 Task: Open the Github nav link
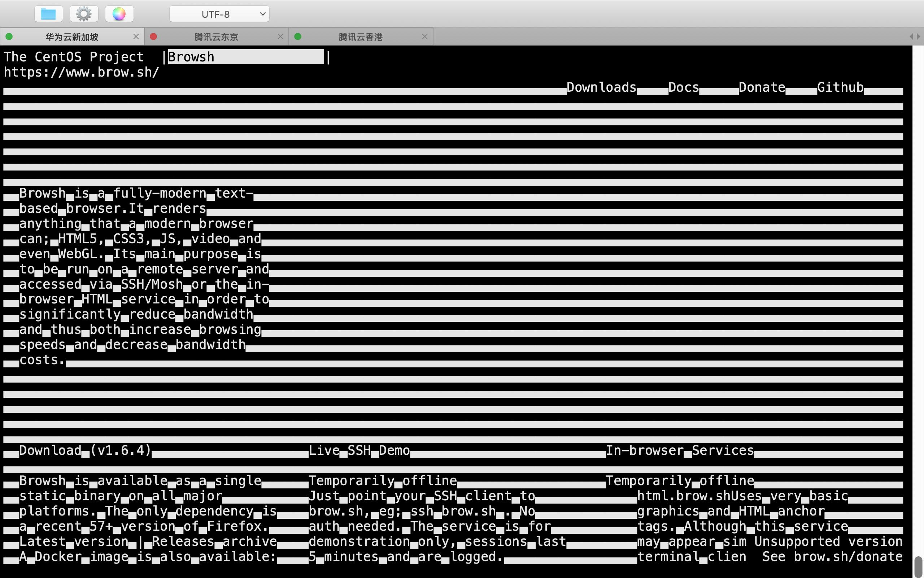(x=840, y=87)
